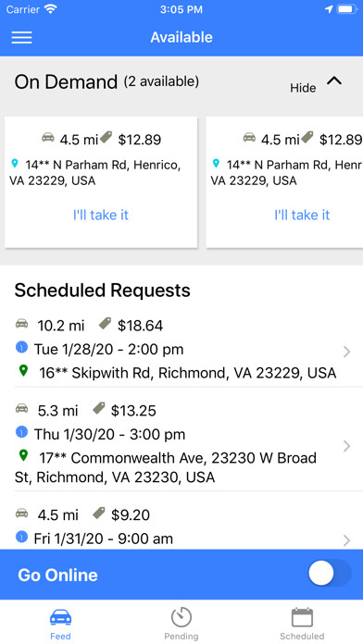Image resolution: width=363 pixels, height=644 pixels.
Task: Tap the blue clock icon for Tue 1/28/20
Action: [21, 348]
